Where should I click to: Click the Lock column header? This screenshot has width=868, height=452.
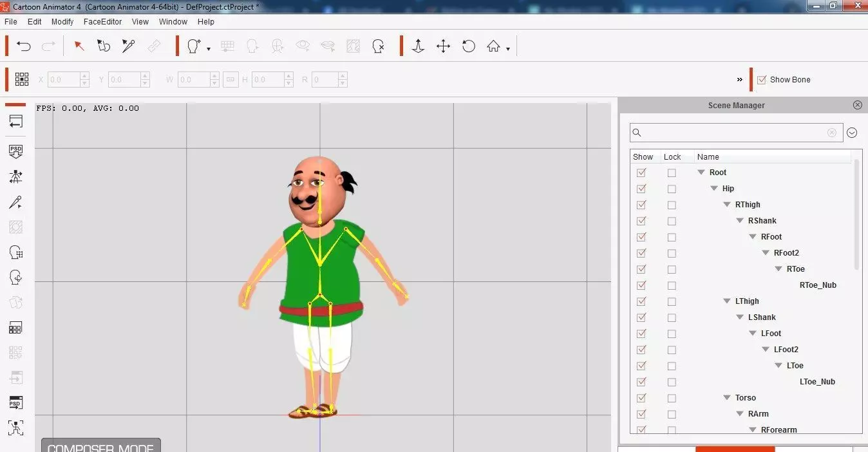672,156
